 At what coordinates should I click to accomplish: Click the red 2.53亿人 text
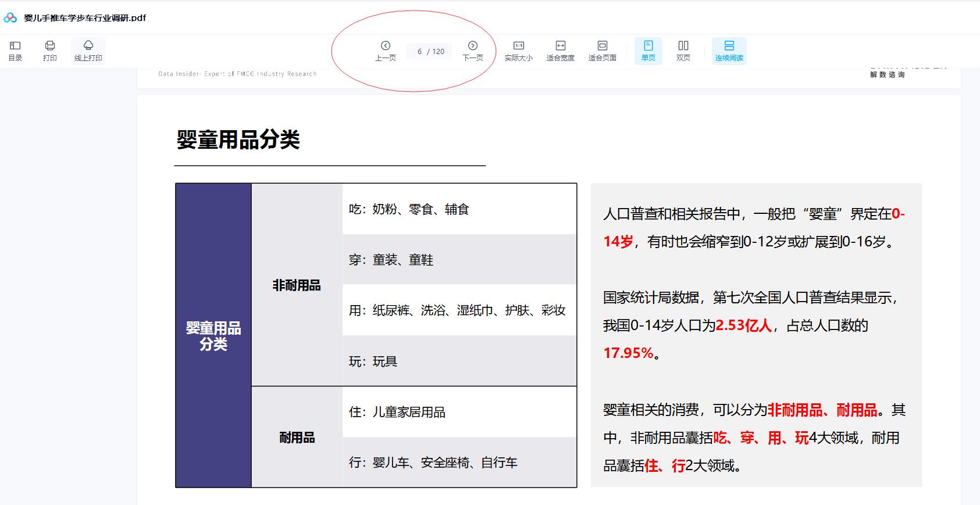tap(743, 325)
